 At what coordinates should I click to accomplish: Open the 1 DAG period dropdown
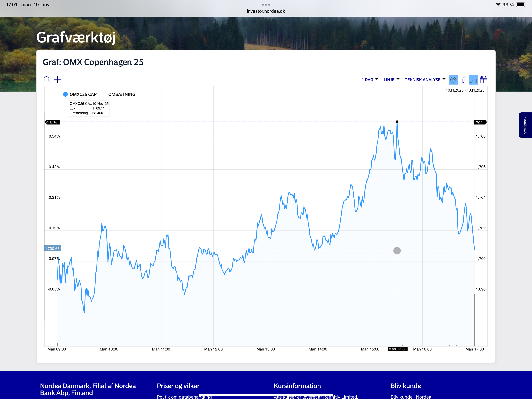(370, 80)
